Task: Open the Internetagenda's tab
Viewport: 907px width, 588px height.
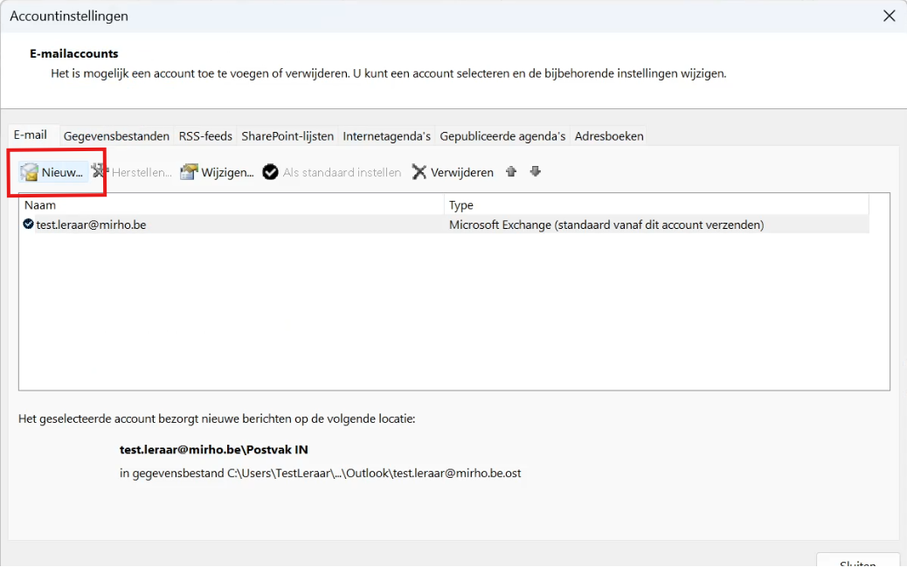Action: [x=386, y=136]
